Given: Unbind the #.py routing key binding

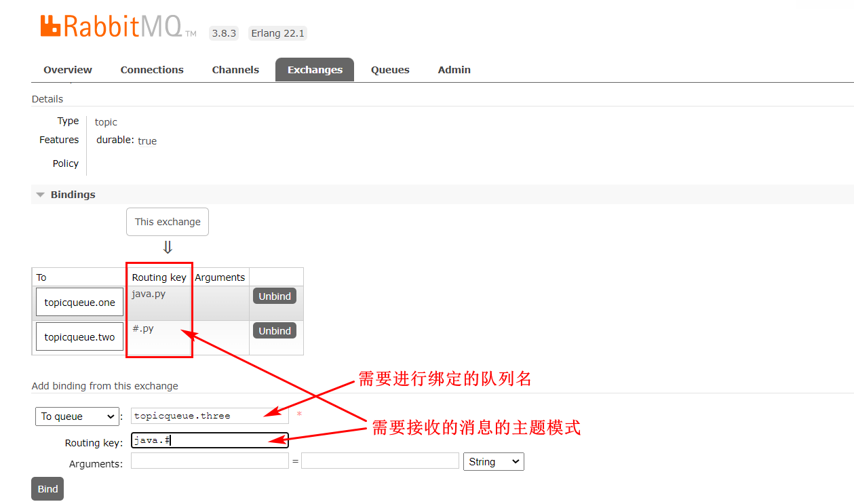Looking at the screenshot, I should click(x=275, y=331).
